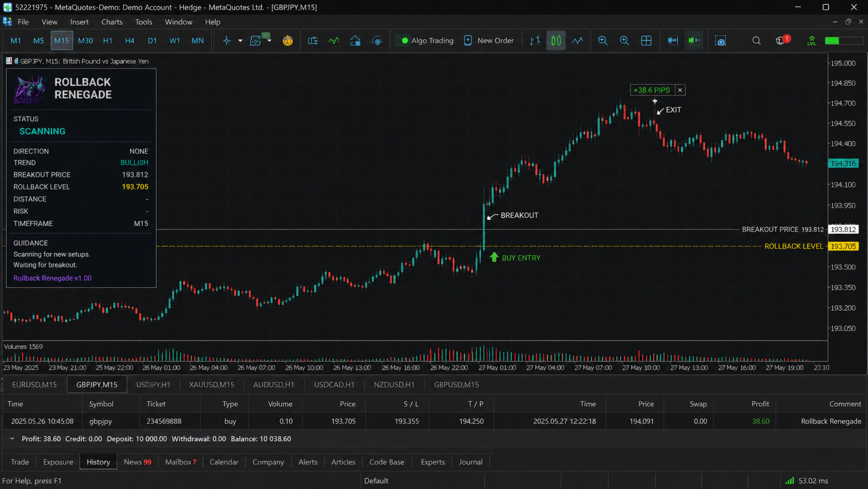Close the +38.6 PIPS label
Image resolution: width=868 pixels, height=489 pixels.
click(680, 90)
